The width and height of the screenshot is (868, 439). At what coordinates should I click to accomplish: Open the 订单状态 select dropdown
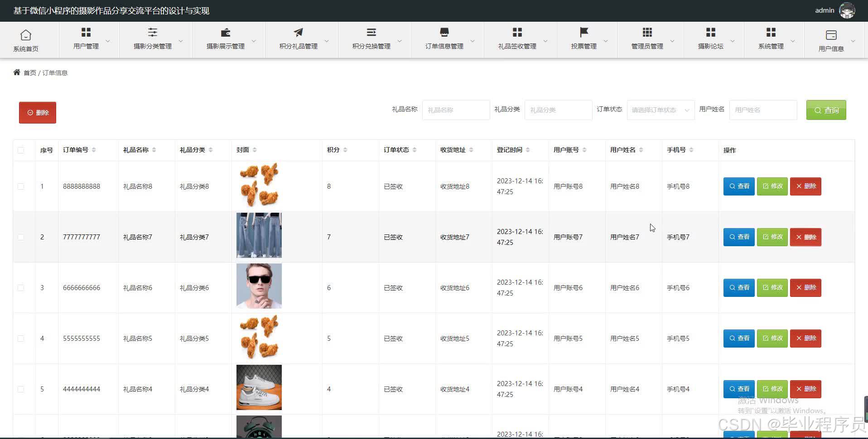(661, 110)
